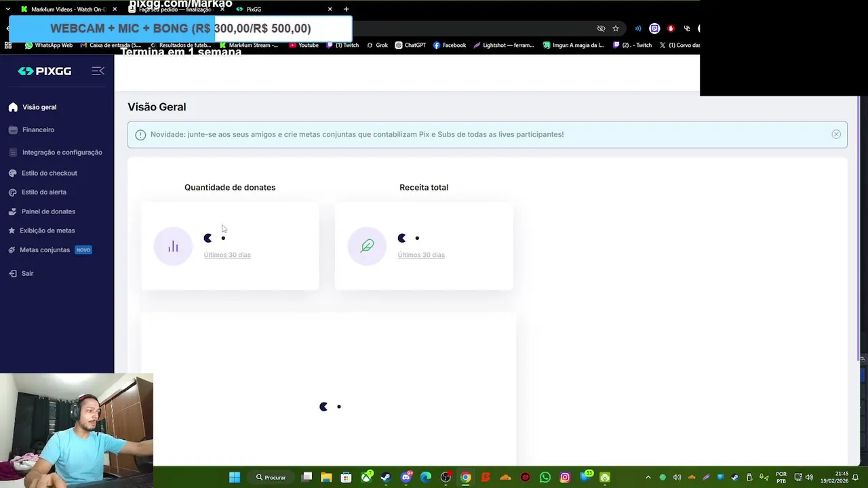The image size is (868, 488).
Task: Open Xbox app from taskbar
Action: click(367, 477)
